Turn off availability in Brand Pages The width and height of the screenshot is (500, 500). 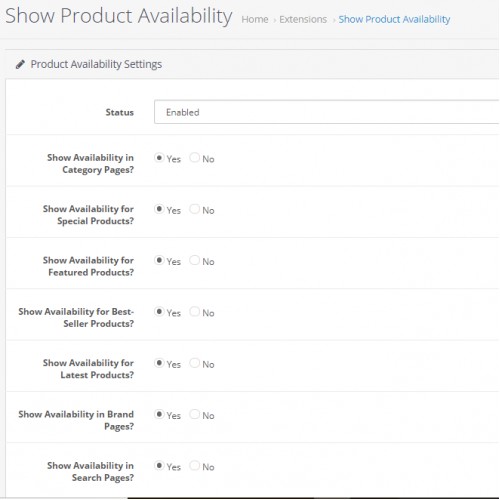(x=194, y=414)
